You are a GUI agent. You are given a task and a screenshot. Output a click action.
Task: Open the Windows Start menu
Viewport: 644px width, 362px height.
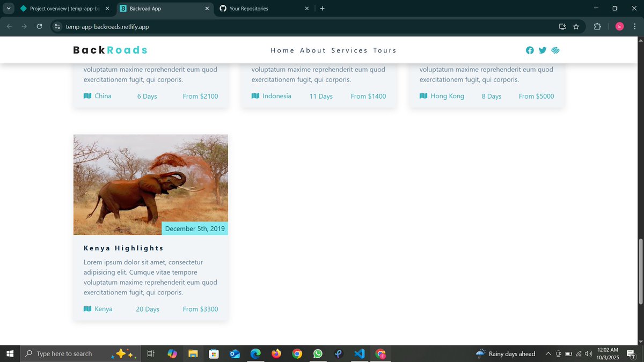tap(10, 353)
